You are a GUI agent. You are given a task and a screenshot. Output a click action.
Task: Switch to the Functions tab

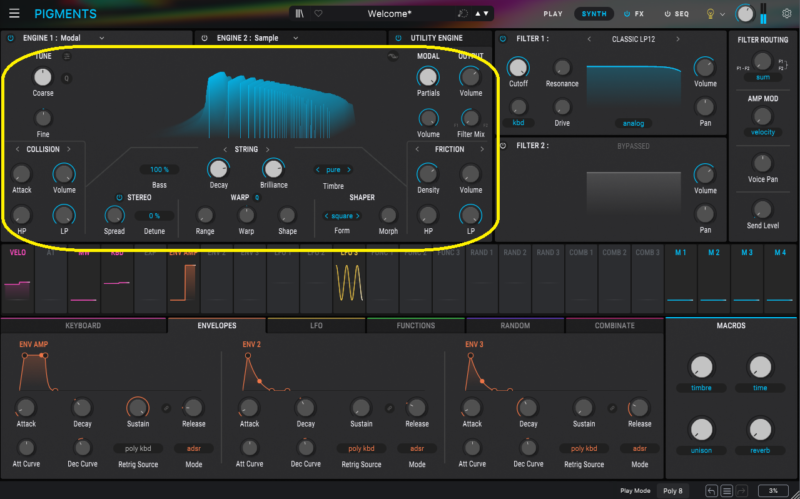[x=416, y=326]
